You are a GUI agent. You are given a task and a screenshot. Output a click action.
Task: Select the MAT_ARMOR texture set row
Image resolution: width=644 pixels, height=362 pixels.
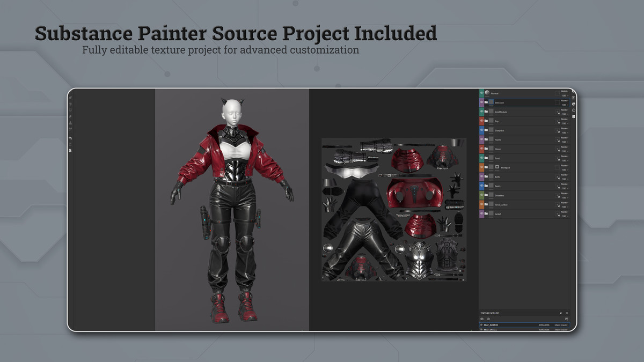524,325
